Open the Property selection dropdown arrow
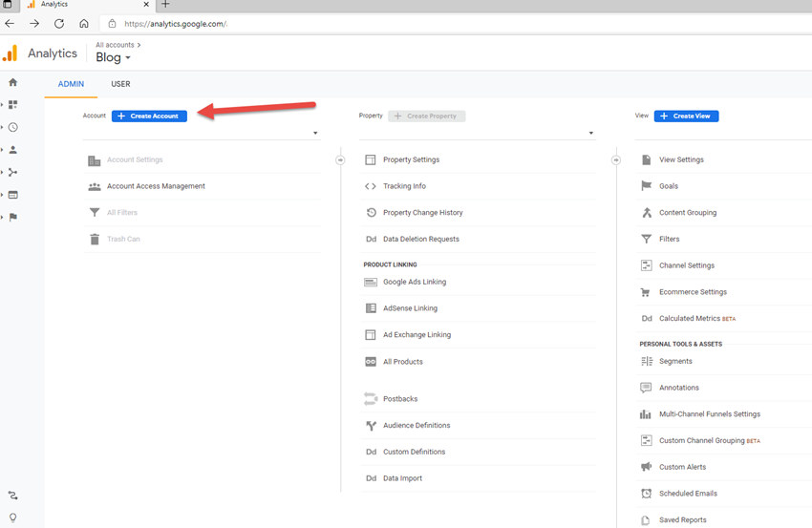The height and width of the screenshot is (528, 812). (x=591, y=133)
